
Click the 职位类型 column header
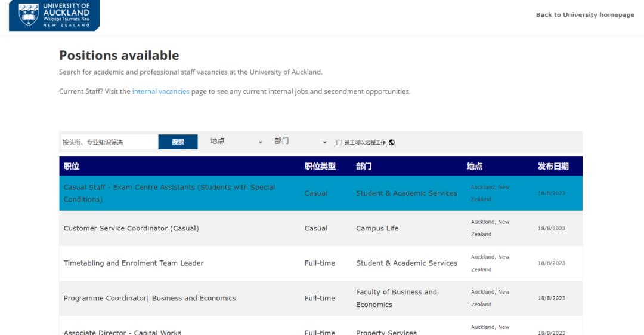[x=320, y=166]
